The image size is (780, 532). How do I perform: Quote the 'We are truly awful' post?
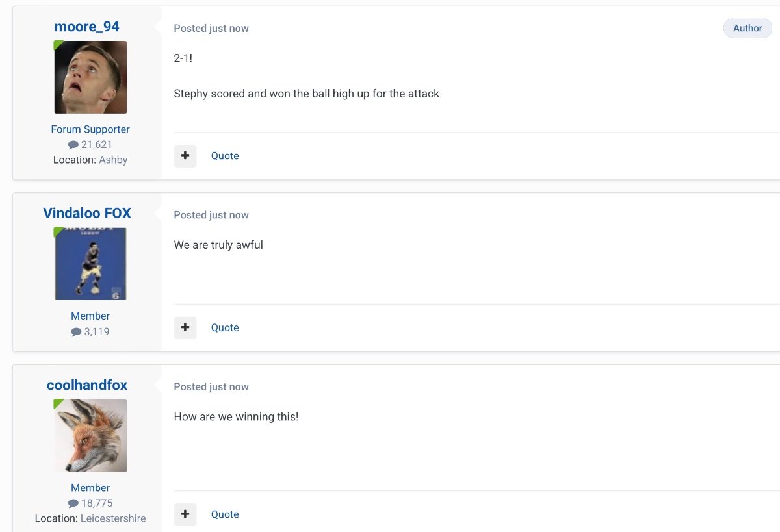[x=225, y=327]
